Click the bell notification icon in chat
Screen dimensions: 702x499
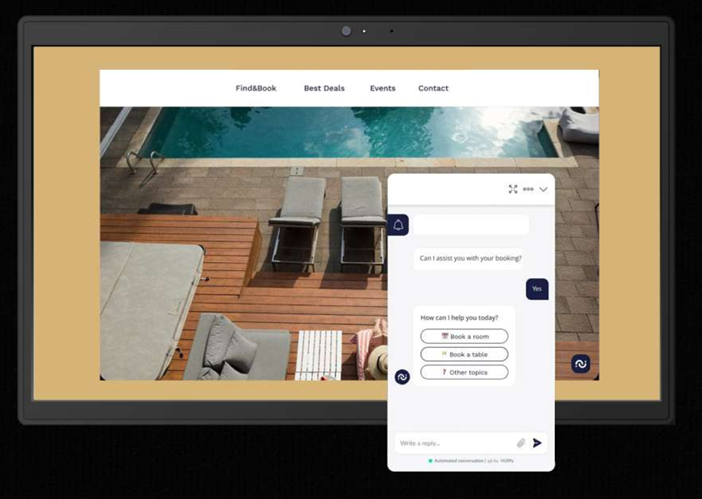click(x=399, y=225)
